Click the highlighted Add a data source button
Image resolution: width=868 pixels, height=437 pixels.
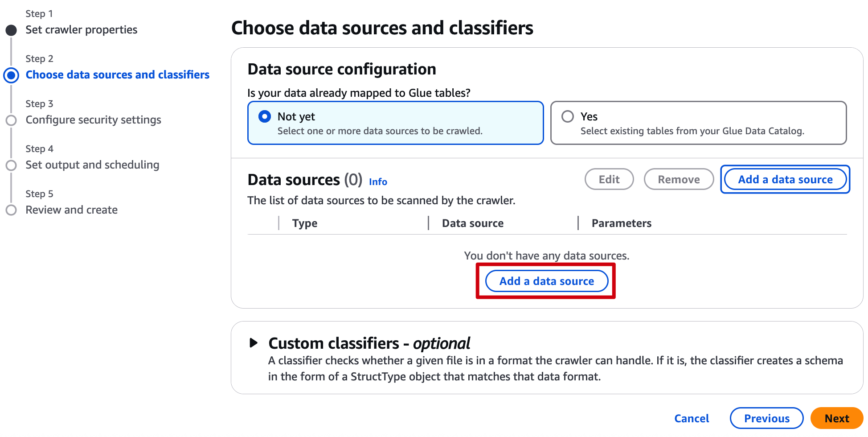(546, 281)
